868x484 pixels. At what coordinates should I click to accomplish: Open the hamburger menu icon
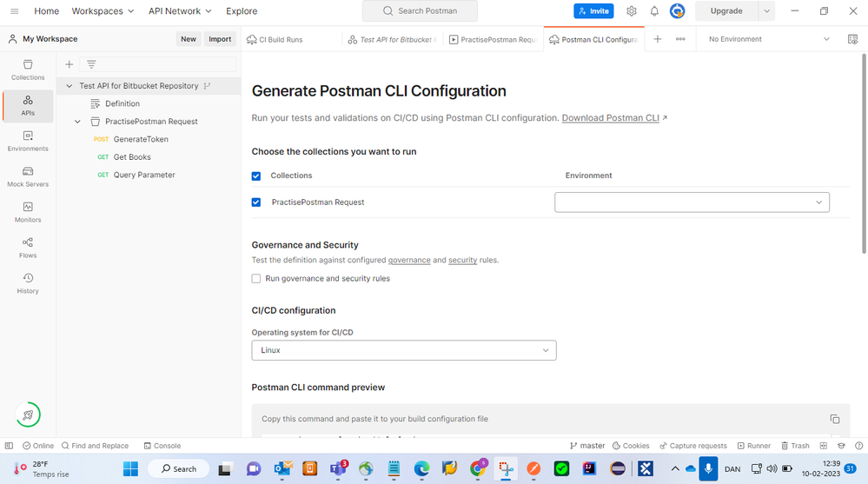(x=15, y=11)
